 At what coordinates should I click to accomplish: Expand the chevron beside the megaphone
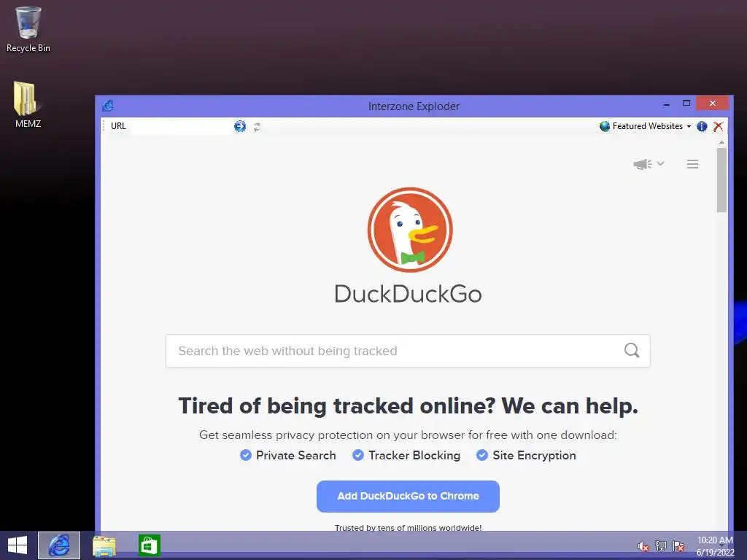(660, 163)
